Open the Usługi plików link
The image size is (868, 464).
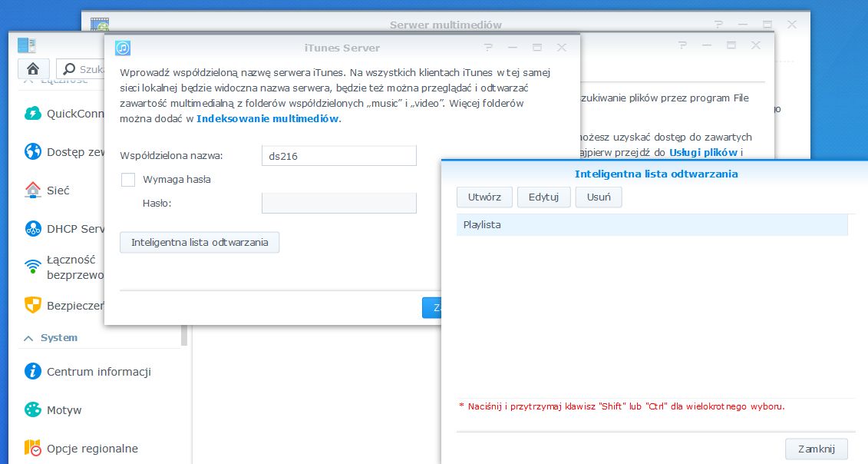(704, 152)
